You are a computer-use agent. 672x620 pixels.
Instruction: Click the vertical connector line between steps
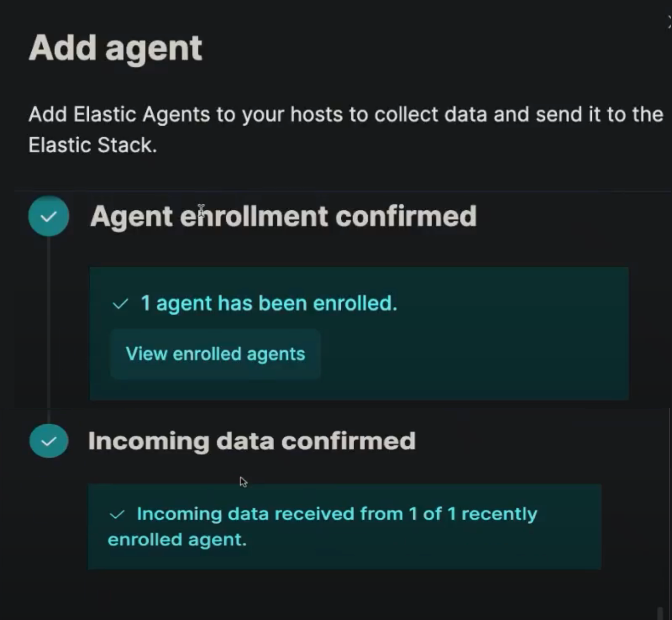click(x=48, y=326)
